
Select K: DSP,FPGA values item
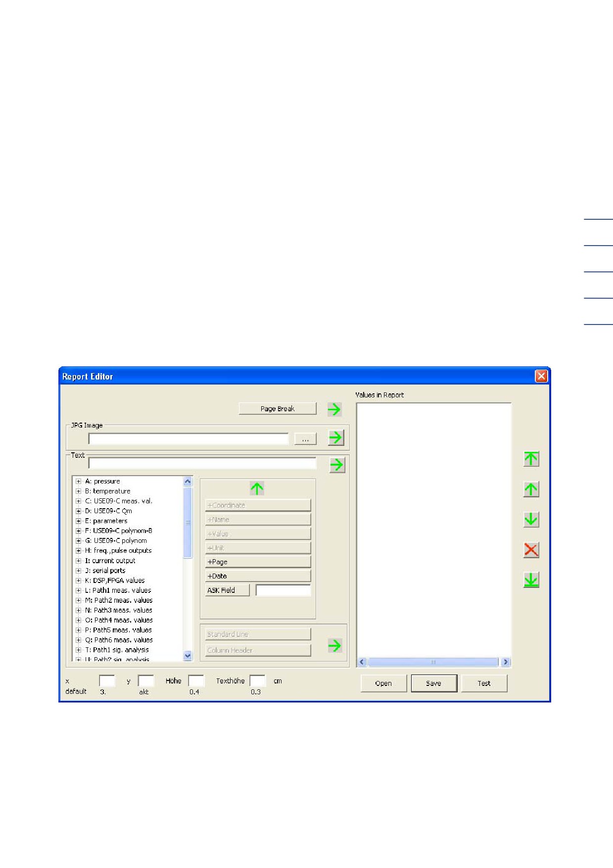click(115, 580)
